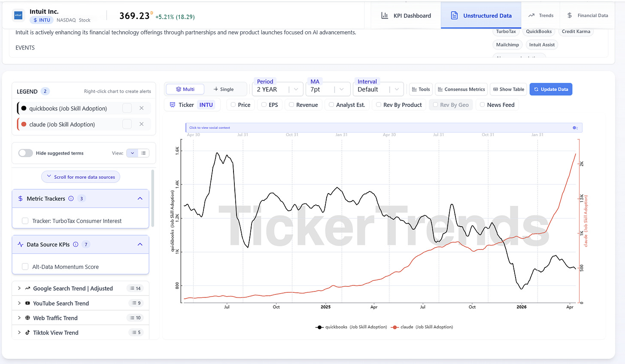Open the KPI Dashboard tab
Viewport: 625px width, 364px height.
coord(406,15)
